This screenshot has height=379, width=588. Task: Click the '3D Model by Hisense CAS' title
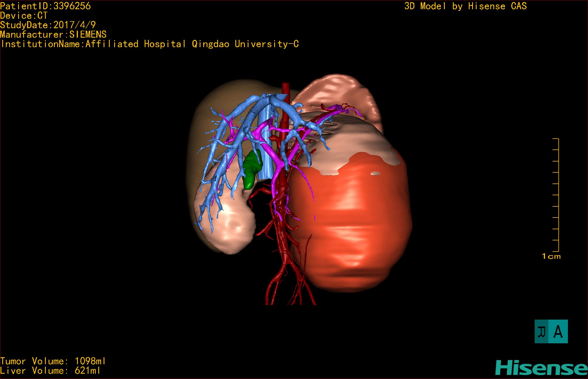pyautogui.click(x=465, y=6)
